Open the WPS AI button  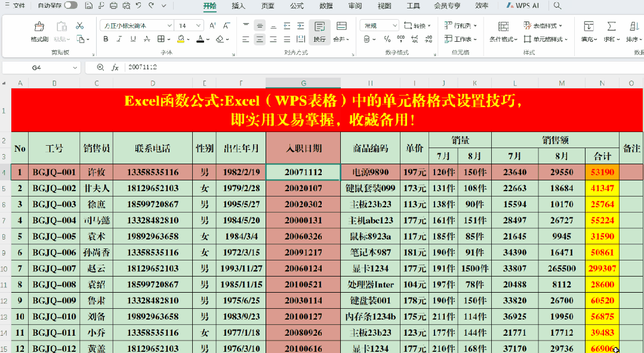coord(523,6)
